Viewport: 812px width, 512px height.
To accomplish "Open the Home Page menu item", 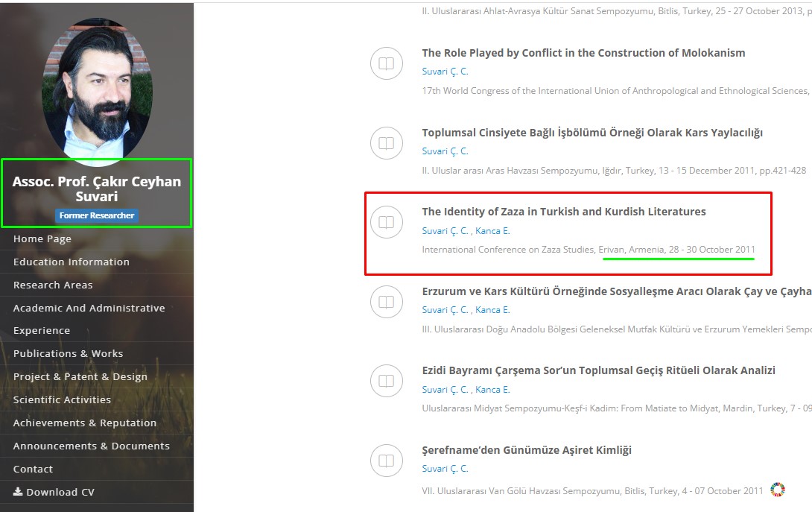I will (x=42, y=238).
